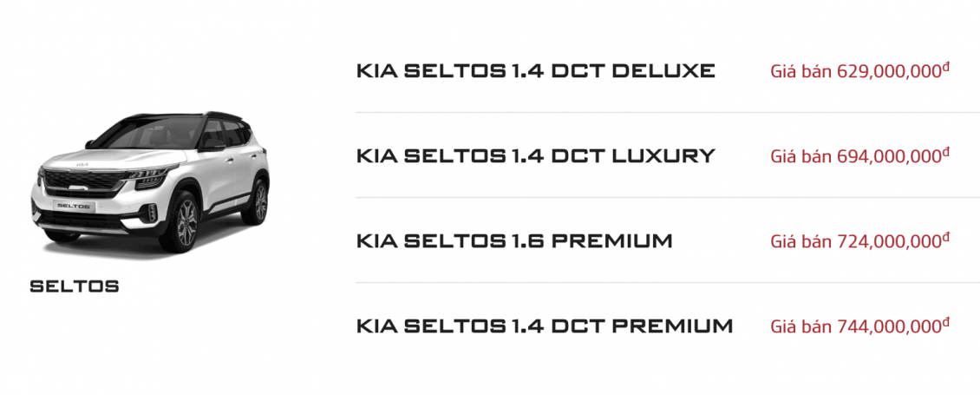Click the Kia logo on the car hood
Image resolution: width=980 pixels, height=395 pixels.
pyautogui.click(x=83, y=164)
